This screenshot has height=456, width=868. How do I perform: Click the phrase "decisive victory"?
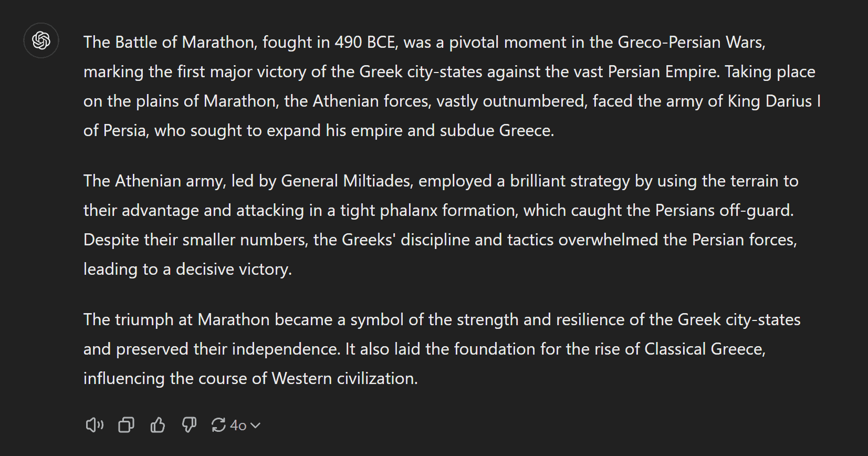tap(233, 269)
